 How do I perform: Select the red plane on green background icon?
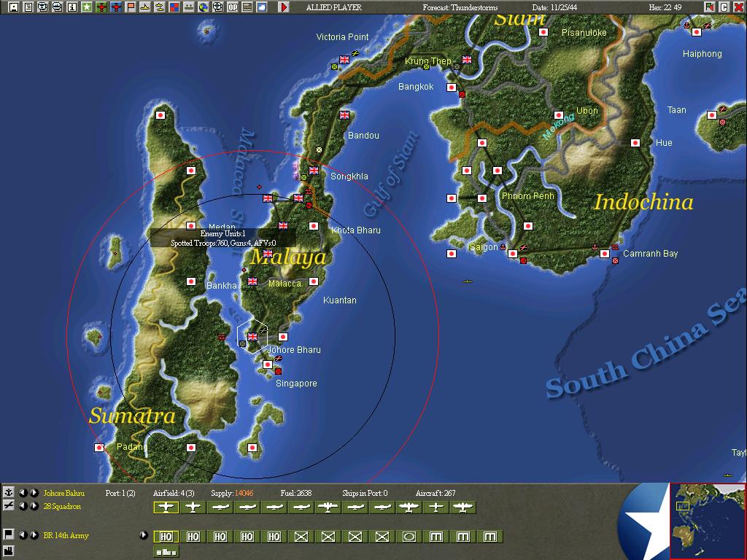[x=101, y=7]
